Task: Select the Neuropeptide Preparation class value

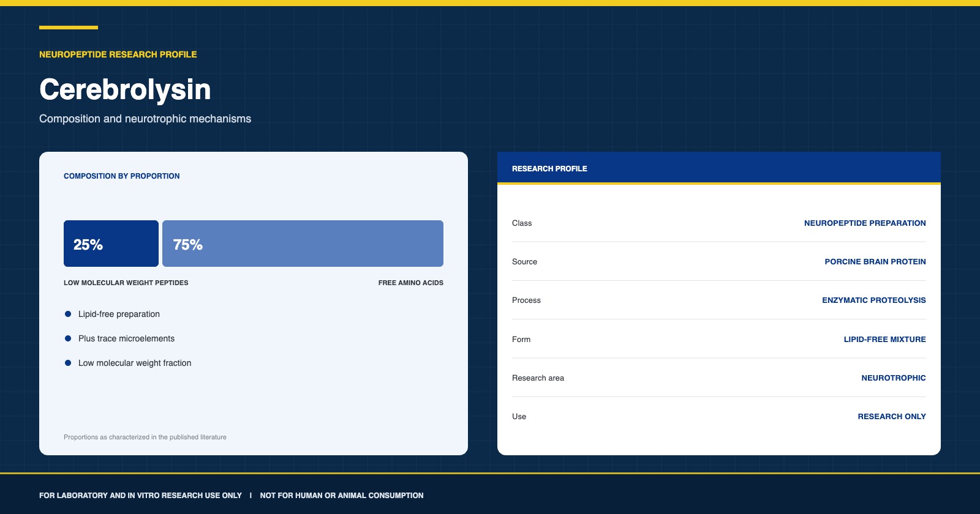Action: point(865,223)
